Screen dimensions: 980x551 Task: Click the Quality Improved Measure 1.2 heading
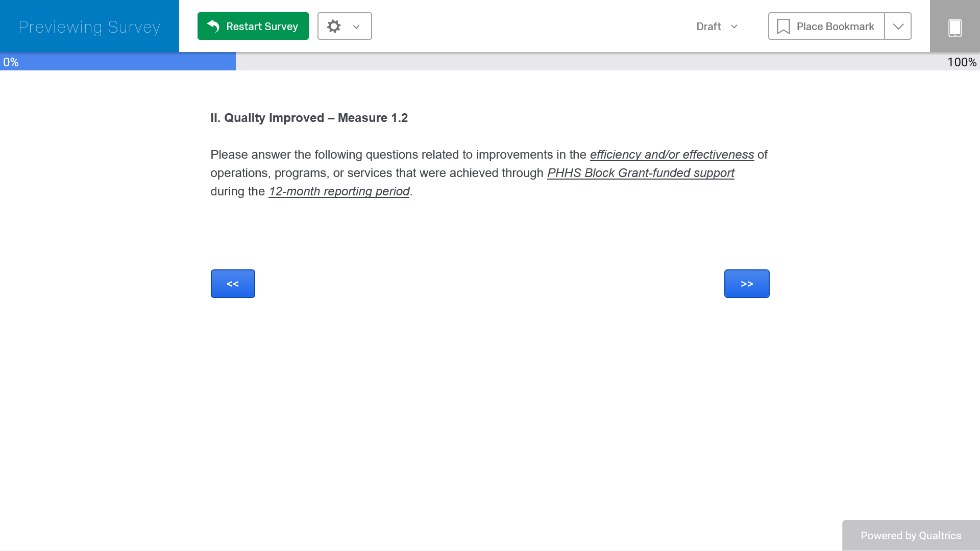click(309, 118)
